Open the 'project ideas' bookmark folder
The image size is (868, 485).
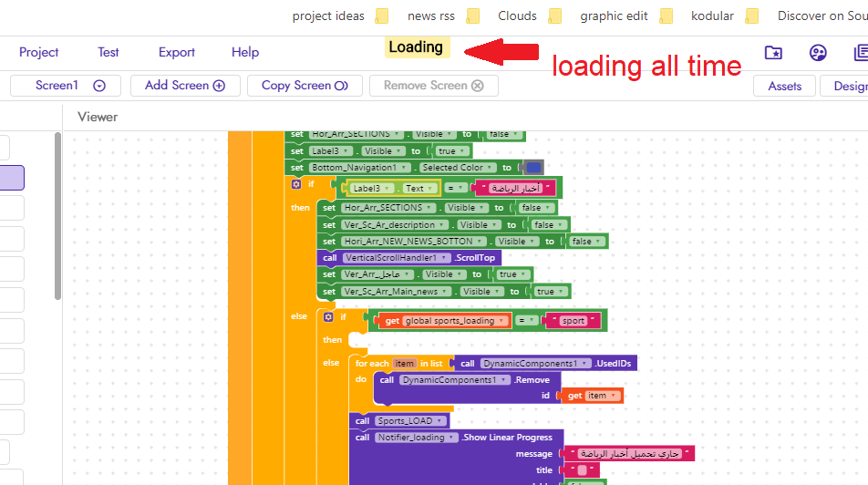[x=340, y=16]
